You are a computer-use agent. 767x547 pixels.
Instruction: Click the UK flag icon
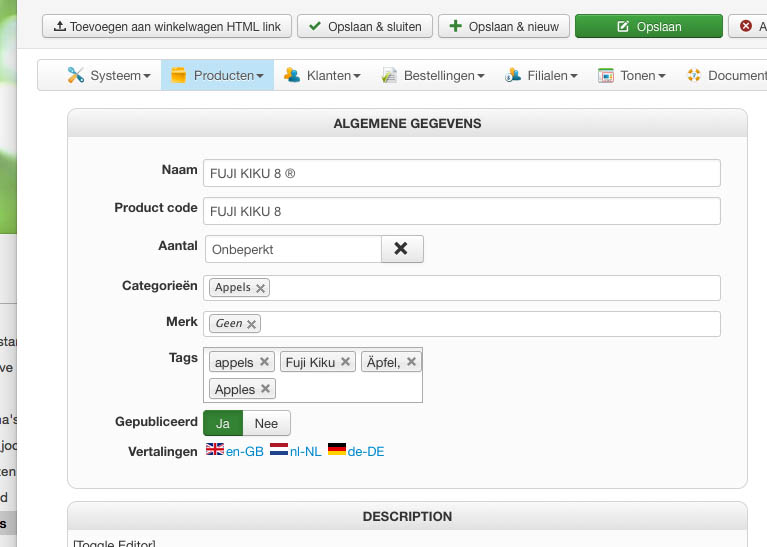pyautogui.click(x=215, y=449)
